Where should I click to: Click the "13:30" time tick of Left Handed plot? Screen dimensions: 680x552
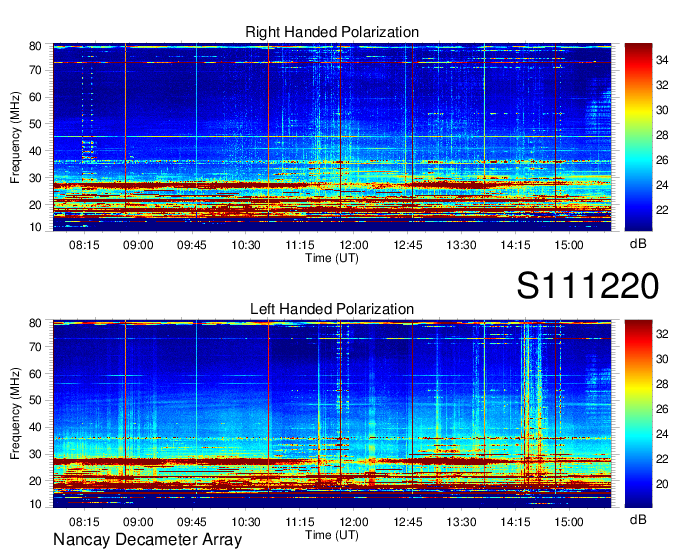pos(461,522)
